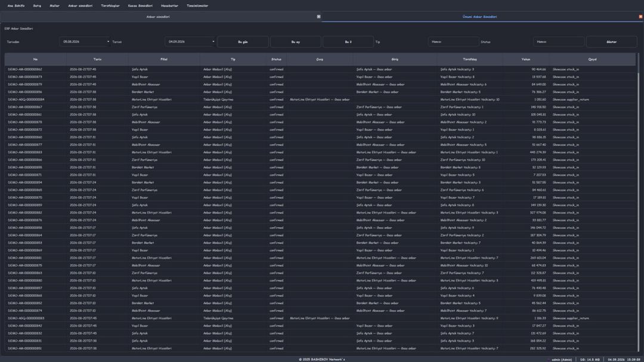
Task: Open the Tənzimləmələr menu
Action: point(197,6)
